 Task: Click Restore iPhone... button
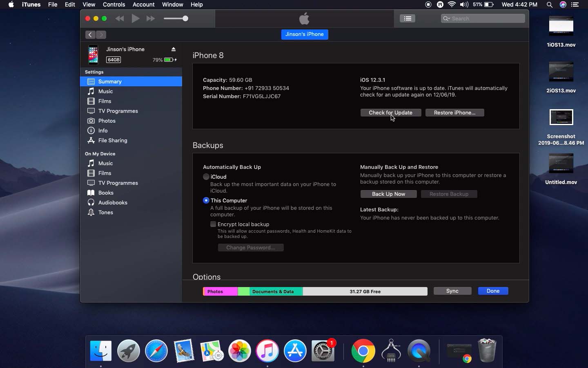coord(455,112)
